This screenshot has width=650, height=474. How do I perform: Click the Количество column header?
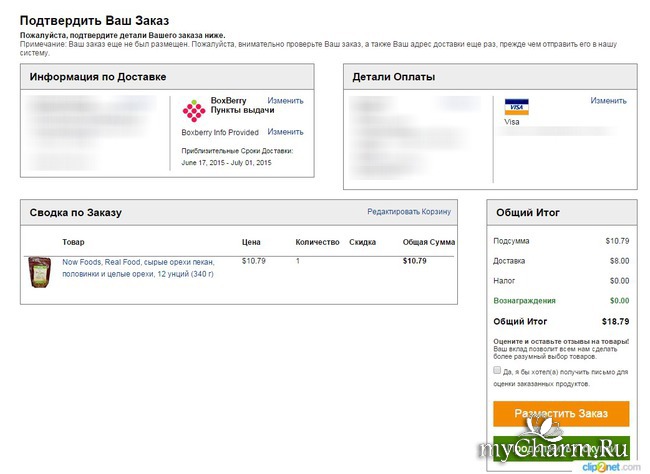point(317,242)
